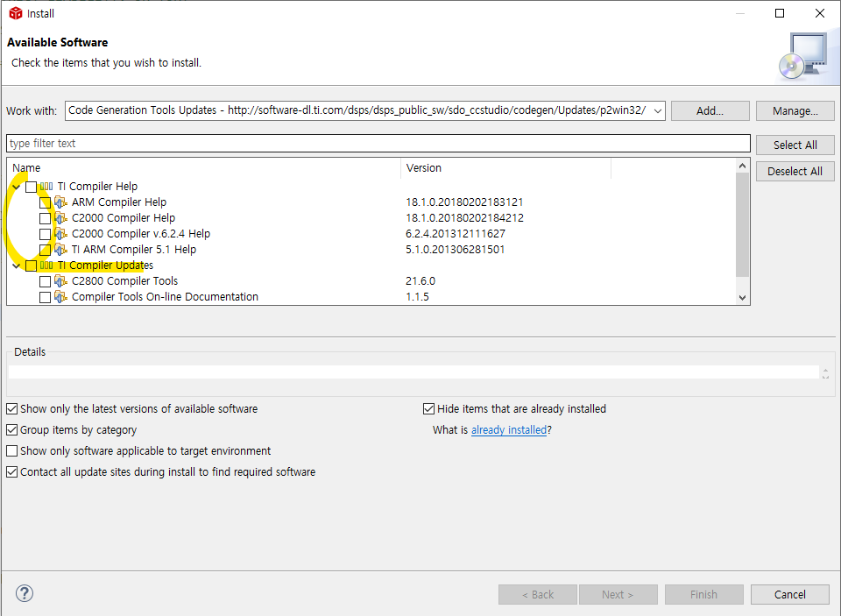
Task: Click the Manage... button
Action: [795, 111]
